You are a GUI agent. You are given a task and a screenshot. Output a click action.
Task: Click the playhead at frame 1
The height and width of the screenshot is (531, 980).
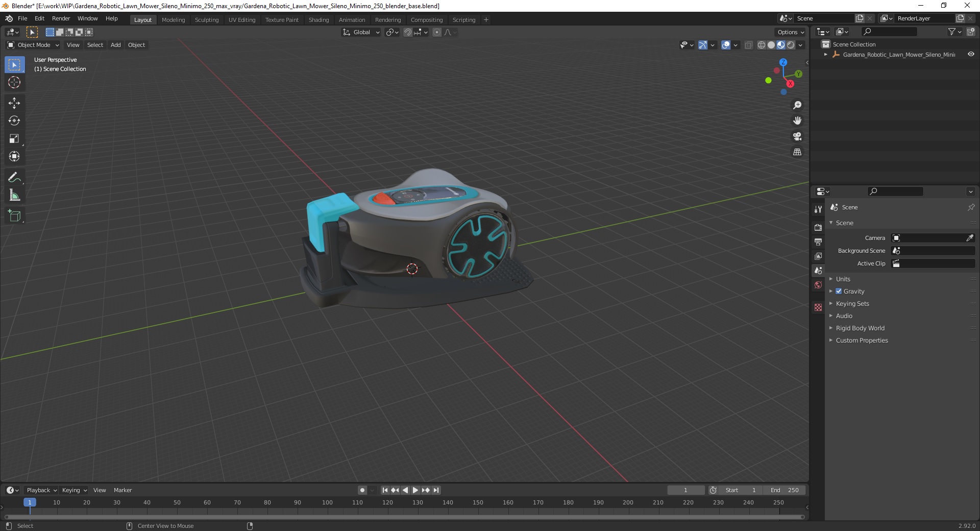[30, 502]
